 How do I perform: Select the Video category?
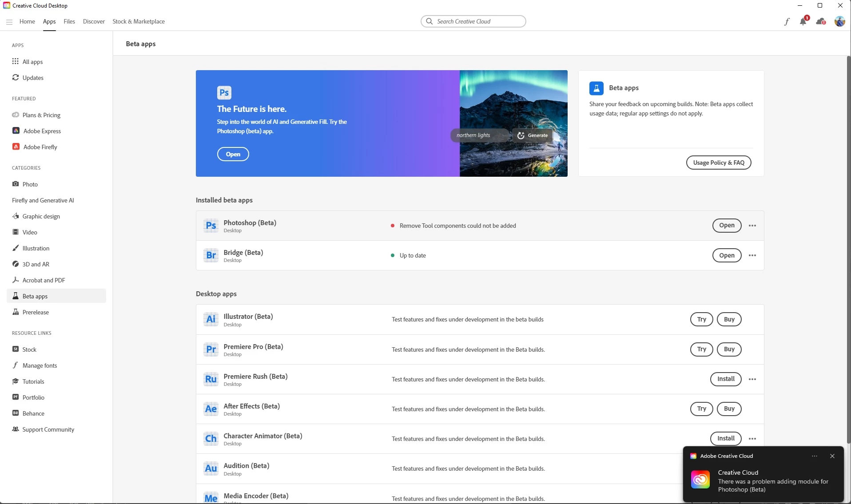point(56,232)
